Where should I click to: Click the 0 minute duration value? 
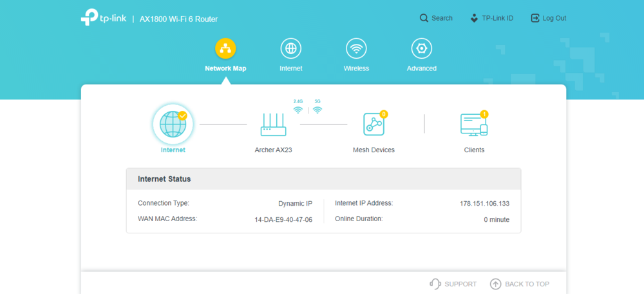click(x=497, y=220)
